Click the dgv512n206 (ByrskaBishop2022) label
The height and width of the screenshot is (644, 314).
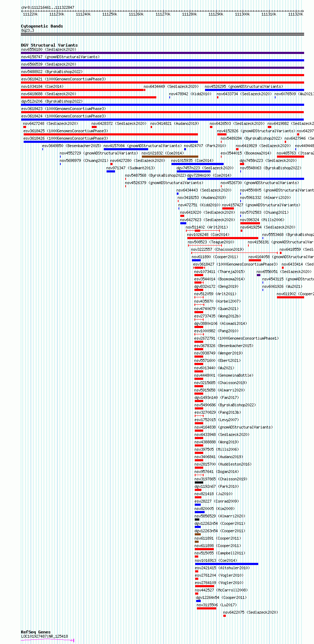click(x=52, y=101)
